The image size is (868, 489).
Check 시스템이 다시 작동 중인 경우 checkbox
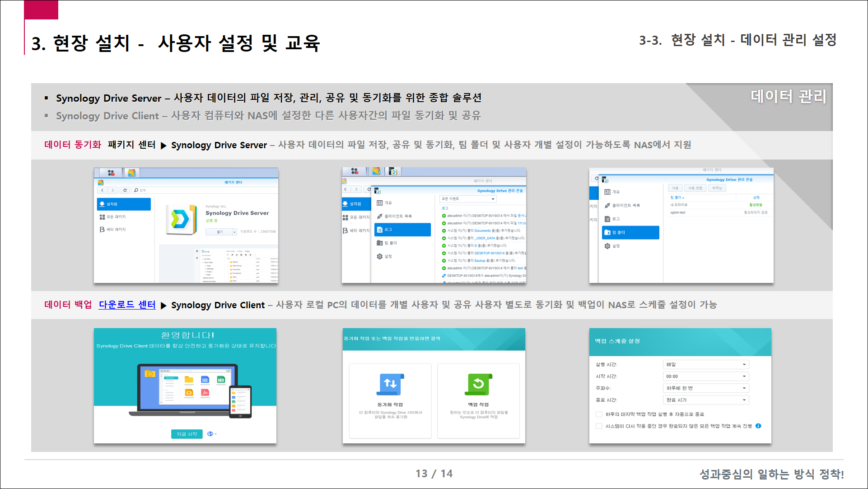pyautogui.click(x=599, y=426)
